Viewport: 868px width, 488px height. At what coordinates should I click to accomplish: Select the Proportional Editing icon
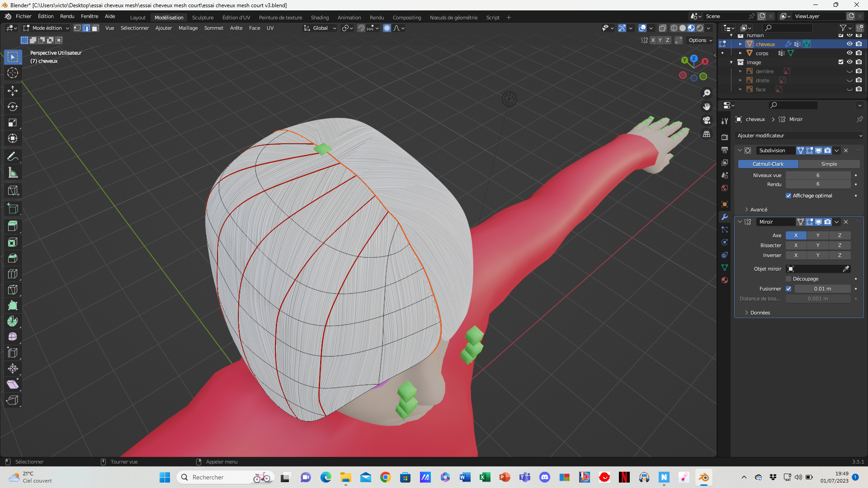[387, 28]
